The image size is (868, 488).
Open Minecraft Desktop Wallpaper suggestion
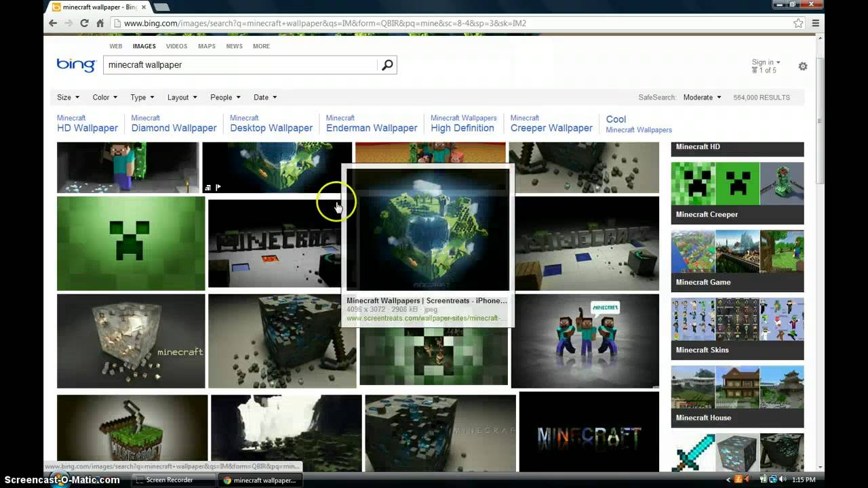coord(271,123)
